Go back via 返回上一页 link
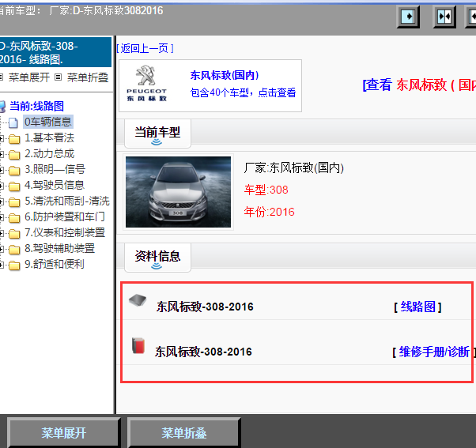Image resolution: width=476 pixels, height=448 pixels. [x=145, y=48]
